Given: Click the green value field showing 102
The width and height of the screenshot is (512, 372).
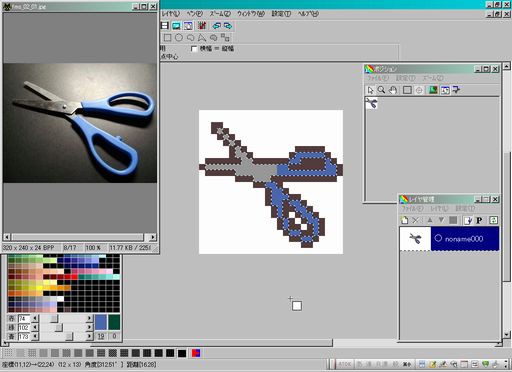Looking at the screenshot, I should point(24,328).
